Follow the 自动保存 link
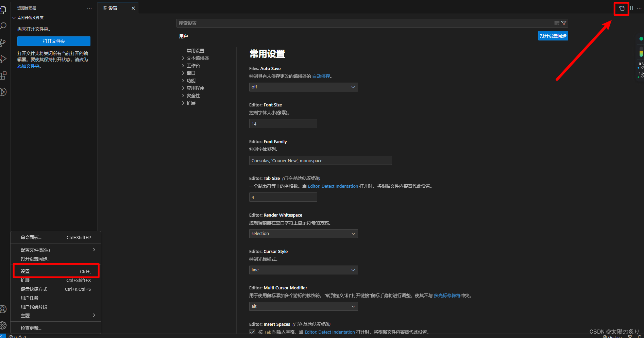Viewport: 644px width, 338px height. coord(321,76)
